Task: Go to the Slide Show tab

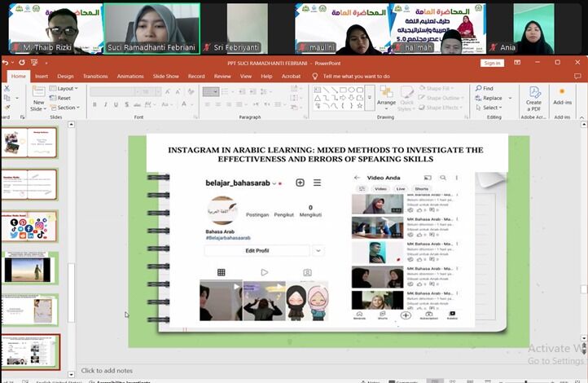Action: tap(166, 76)
